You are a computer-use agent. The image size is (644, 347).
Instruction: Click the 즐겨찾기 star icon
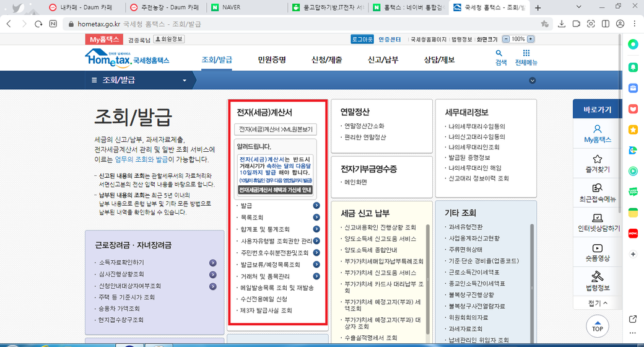(597, 163)
